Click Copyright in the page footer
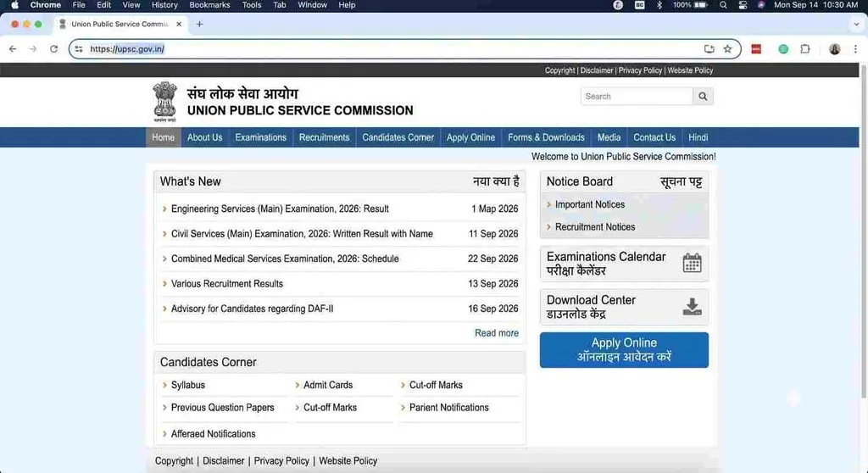Screen dimensions: 868x473 tap(174, 461)
